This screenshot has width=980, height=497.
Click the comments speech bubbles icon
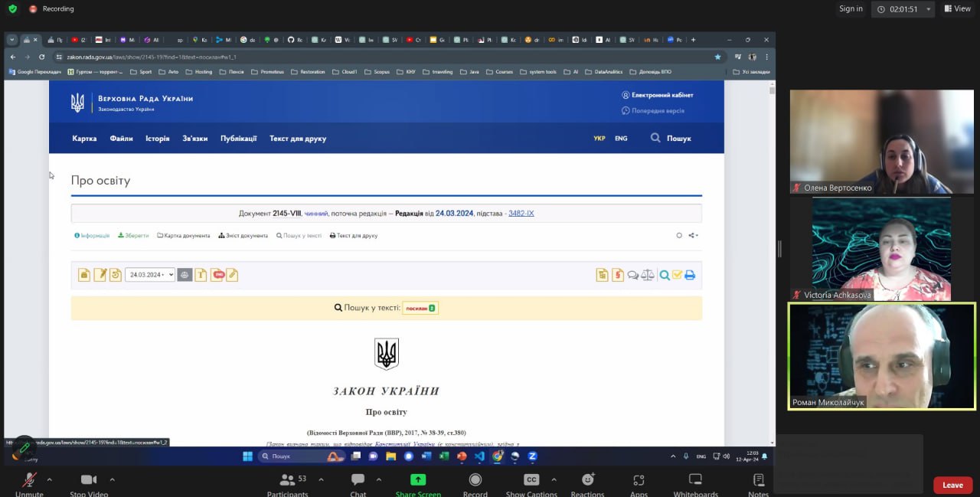coord(633,275)
